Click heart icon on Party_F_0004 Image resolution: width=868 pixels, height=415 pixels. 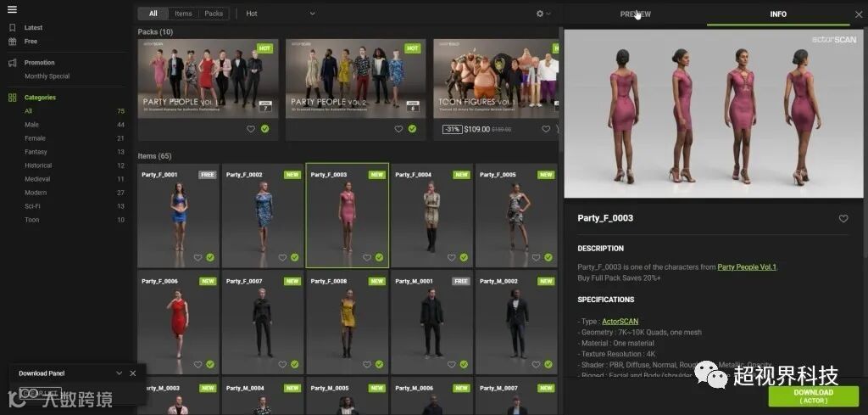coord(451,258)
